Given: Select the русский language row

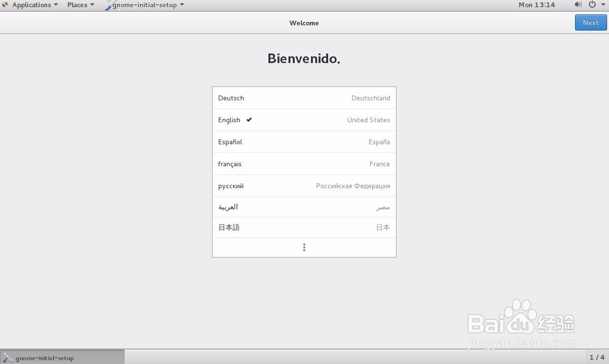Looking at the screenshot, I should point(304,186).
